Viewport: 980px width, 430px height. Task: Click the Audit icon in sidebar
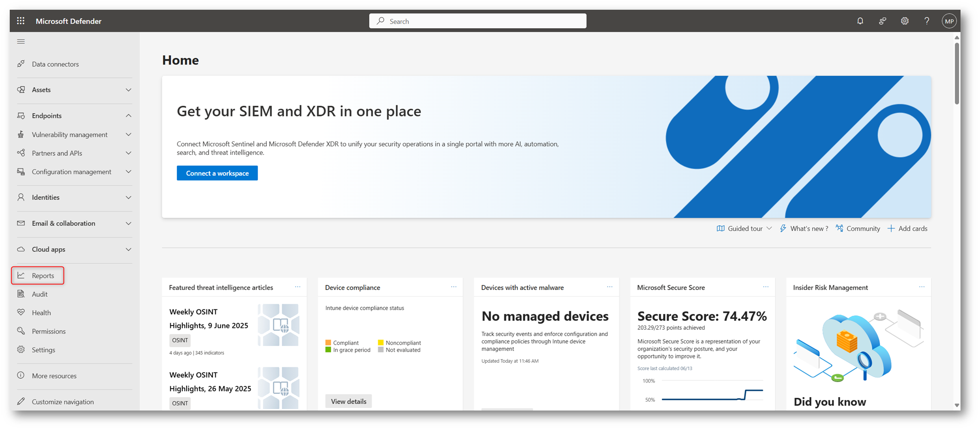(x=21, y=294)
